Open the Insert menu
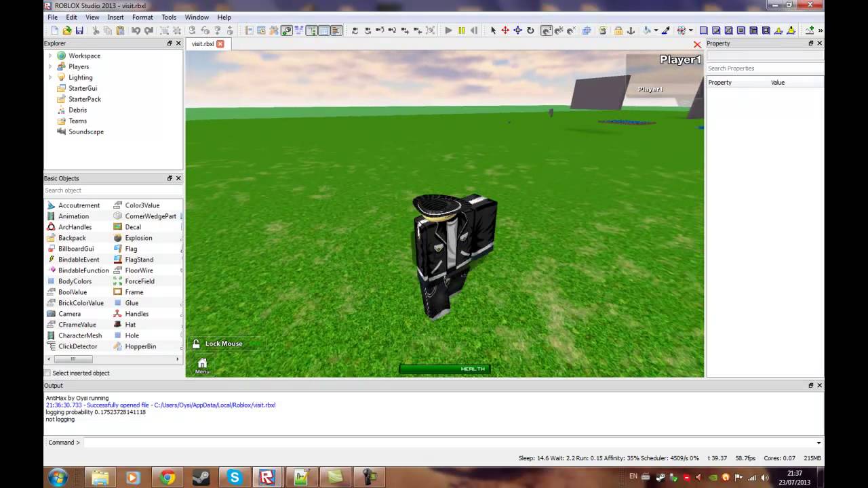The width and height of the screenshot is (868, 488). point(115,17)
